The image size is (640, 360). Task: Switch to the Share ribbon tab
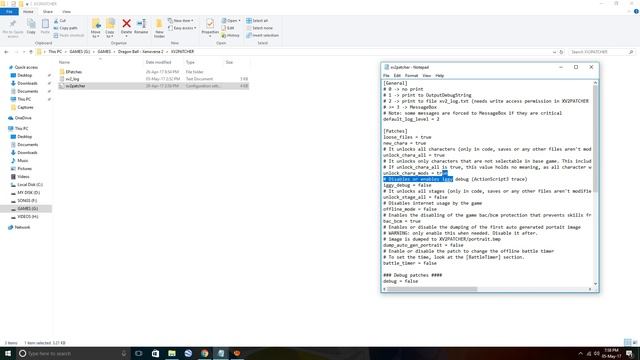(48, 11)
